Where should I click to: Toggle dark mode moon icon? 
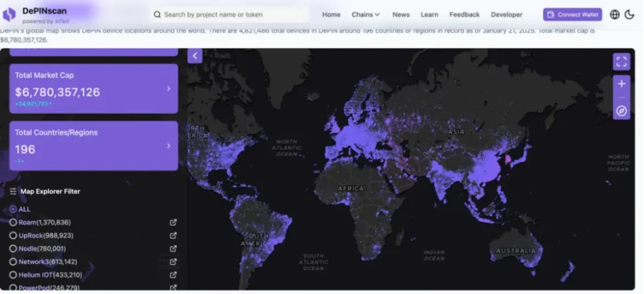[x=629, y=15]
